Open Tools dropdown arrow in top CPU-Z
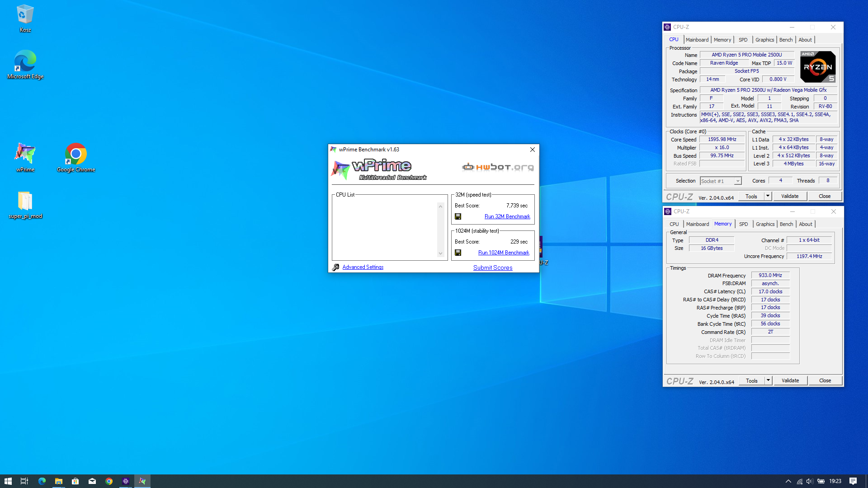Viewport: 868px width, 488px height. [x=768, y=196]
